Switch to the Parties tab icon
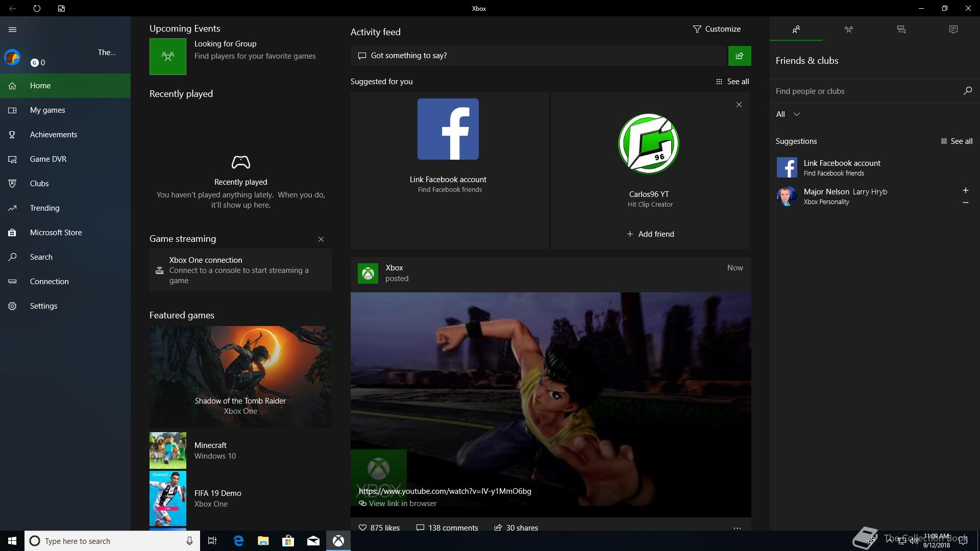The width and height of the screenshot is (980, 551). pos(848,30)
